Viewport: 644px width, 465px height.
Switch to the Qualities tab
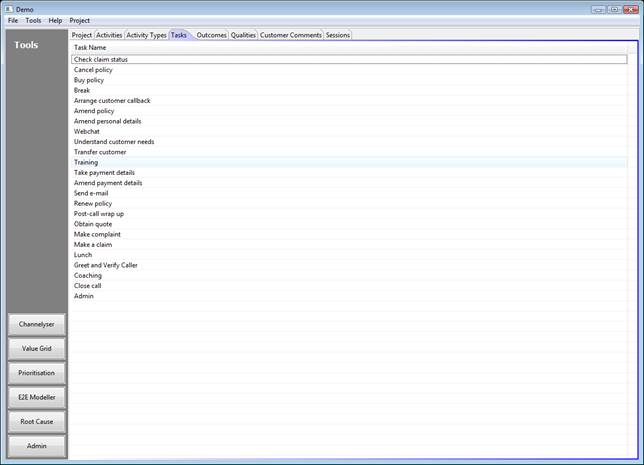click(243, 35)
